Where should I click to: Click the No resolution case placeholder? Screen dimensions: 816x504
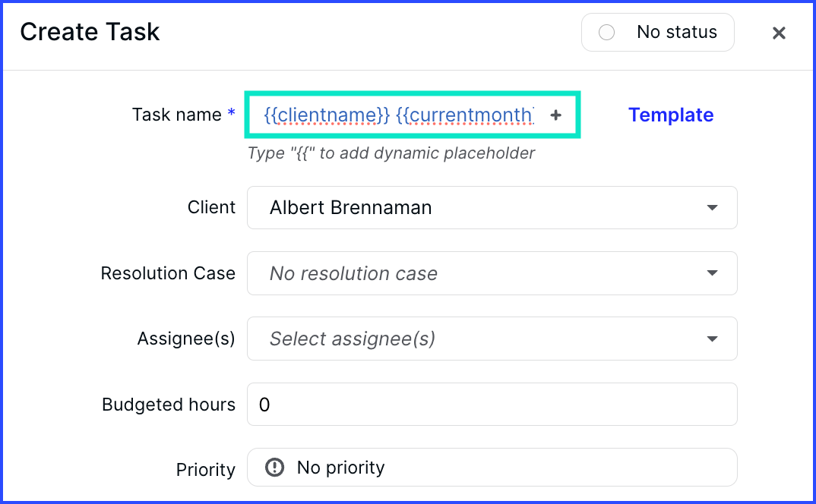point(353,273)
